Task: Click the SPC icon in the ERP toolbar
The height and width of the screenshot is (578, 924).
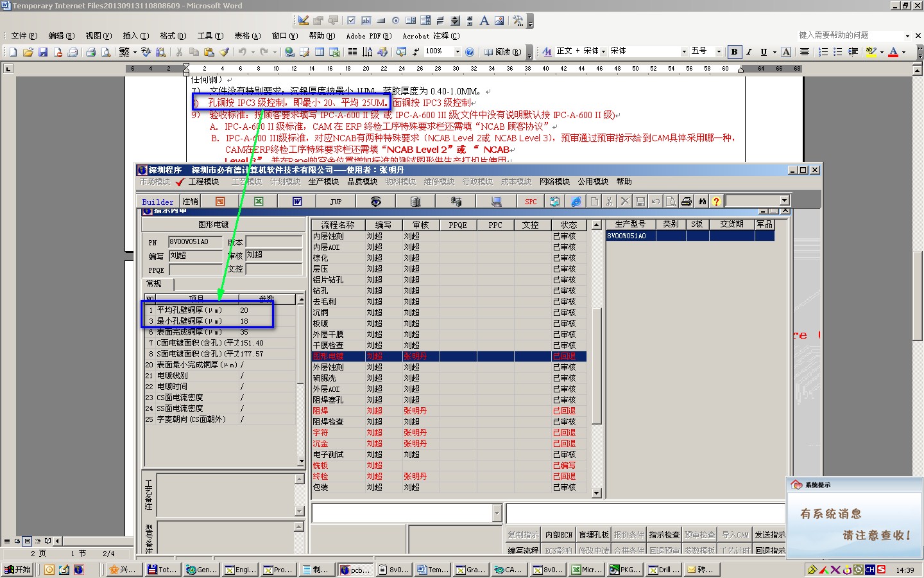Action: coord(531,202)
